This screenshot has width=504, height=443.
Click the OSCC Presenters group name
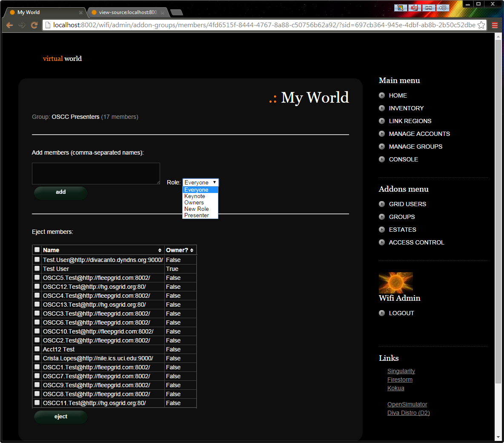pos(75,117)
